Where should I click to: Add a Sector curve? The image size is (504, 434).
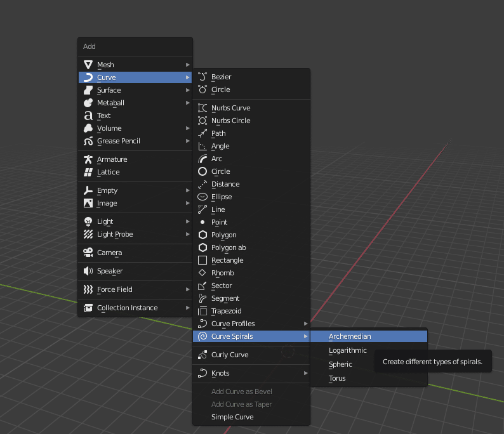click(251, 286)
